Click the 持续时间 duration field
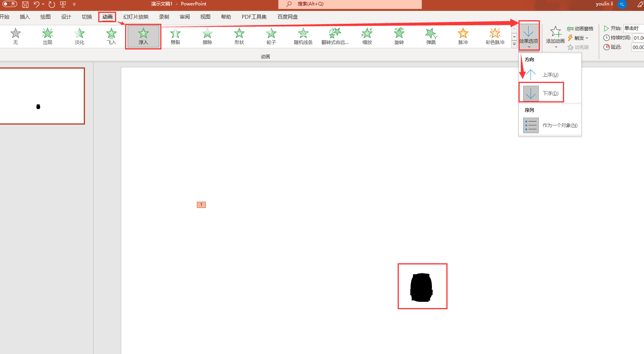The image size is (644, 354). click(638, 38)
